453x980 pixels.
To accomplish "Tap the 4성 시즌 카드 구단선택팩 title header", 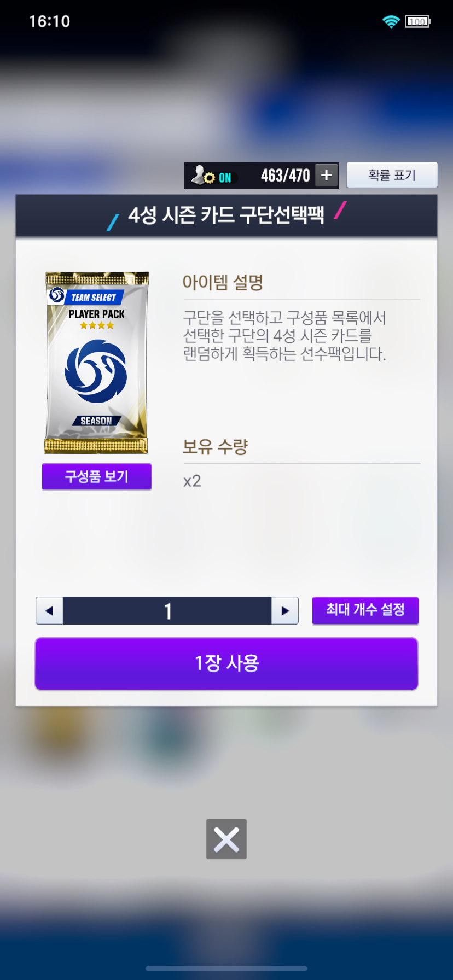I will 226,215.
